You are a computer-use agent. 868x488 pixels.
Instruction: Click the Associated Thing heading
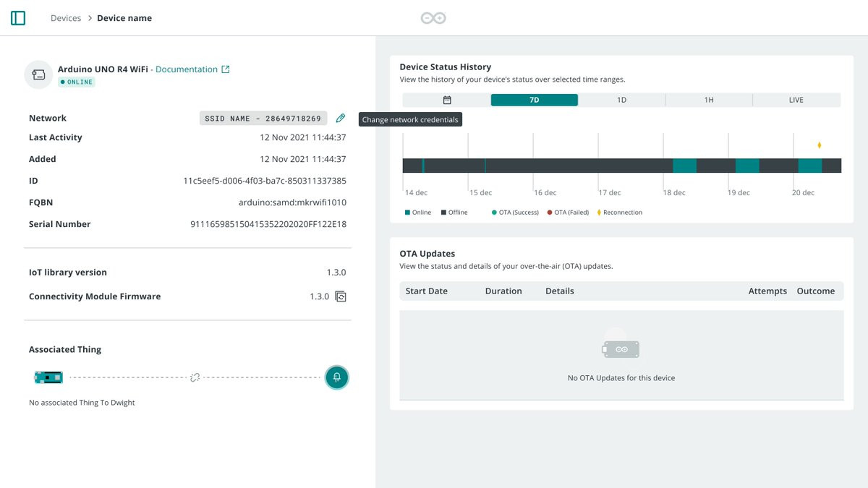coord(65,349)
